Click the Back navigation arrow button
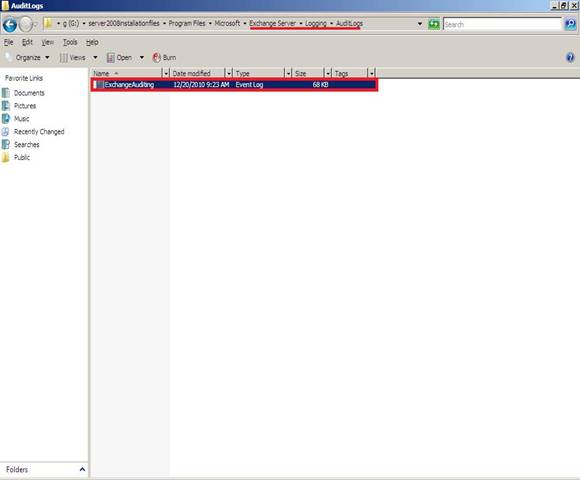Screen dimensions: 580x480 (10, 25)
